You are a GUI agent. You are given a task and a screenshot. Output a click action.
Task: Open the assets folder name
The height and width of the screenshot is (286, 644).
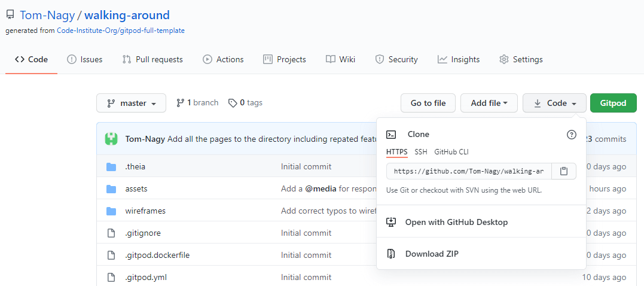(136, 189)
